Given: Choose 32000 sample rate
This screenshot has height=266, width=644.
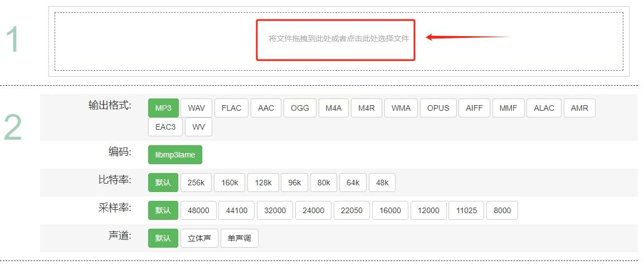Looking at the screenshot, I should coord(275,210).
